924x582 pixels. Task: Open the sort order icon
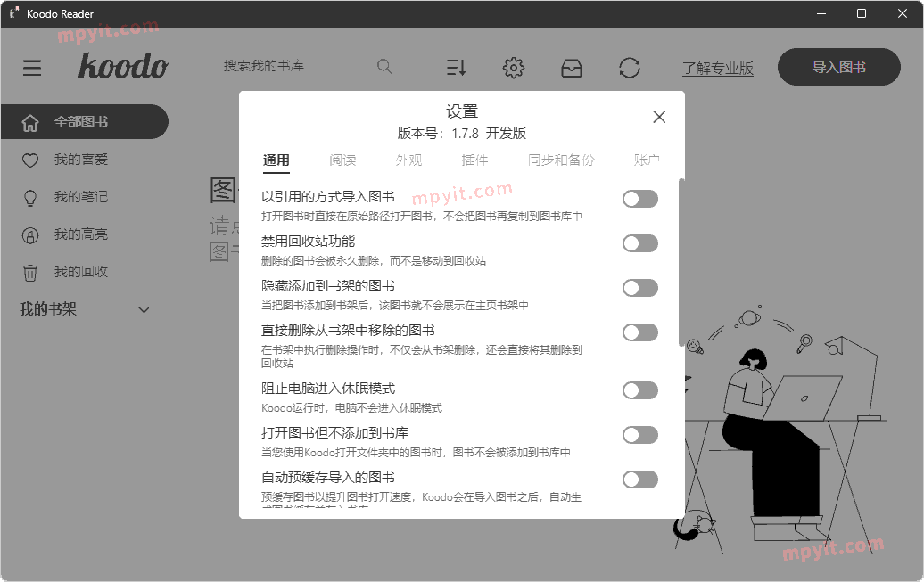[456, 68]
